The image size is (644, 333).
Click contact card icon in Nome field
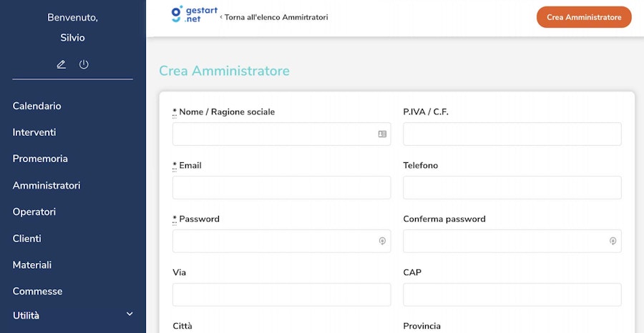[x=382, y=134]
